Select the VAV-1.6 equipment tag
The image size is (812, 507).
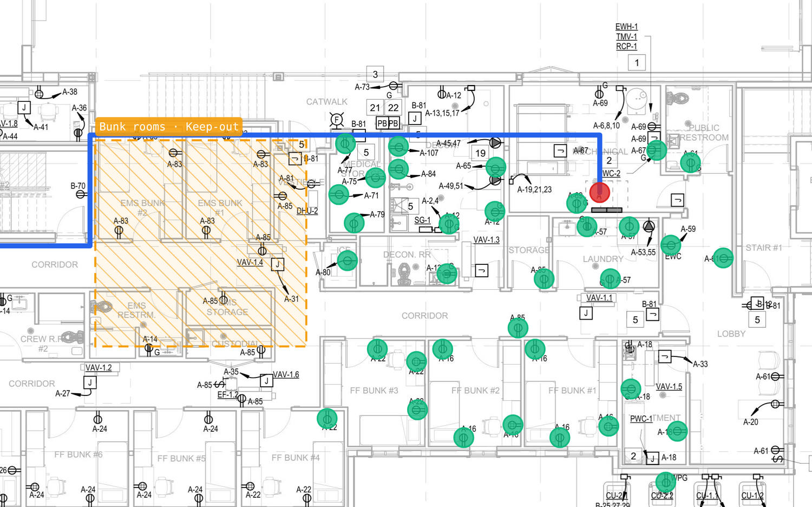pyautogui.click(x=286, y=375)
